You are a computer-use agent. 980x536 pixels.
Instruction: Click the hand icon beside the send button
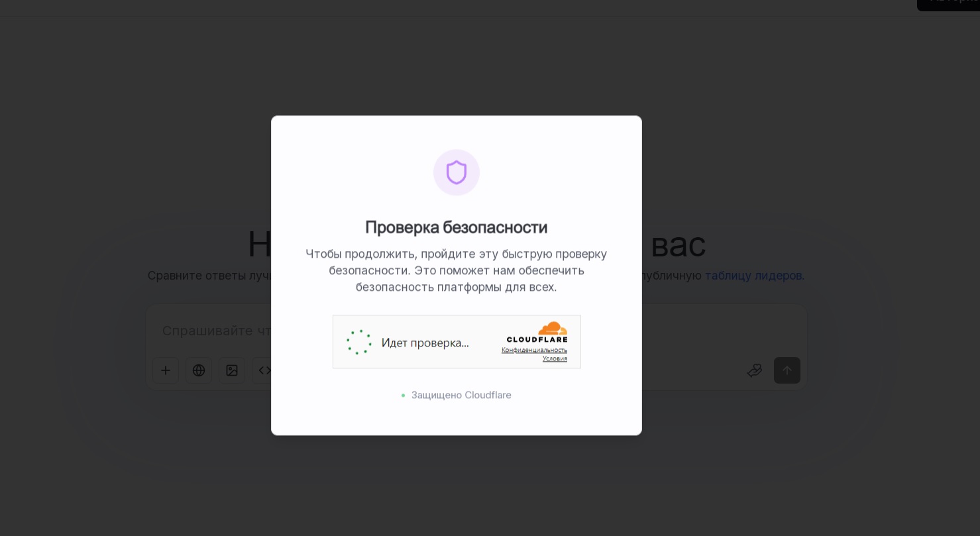[x=754, y=370]
